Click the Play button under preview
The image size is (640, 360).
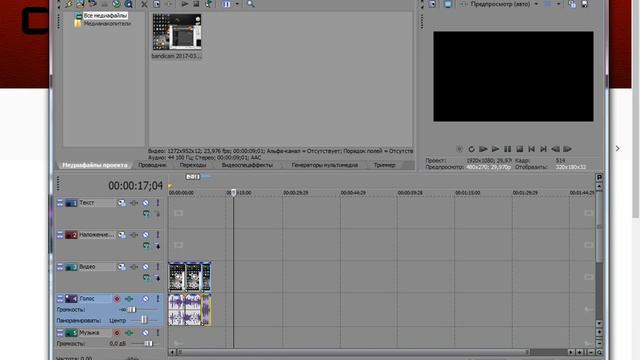pos(495,149)
